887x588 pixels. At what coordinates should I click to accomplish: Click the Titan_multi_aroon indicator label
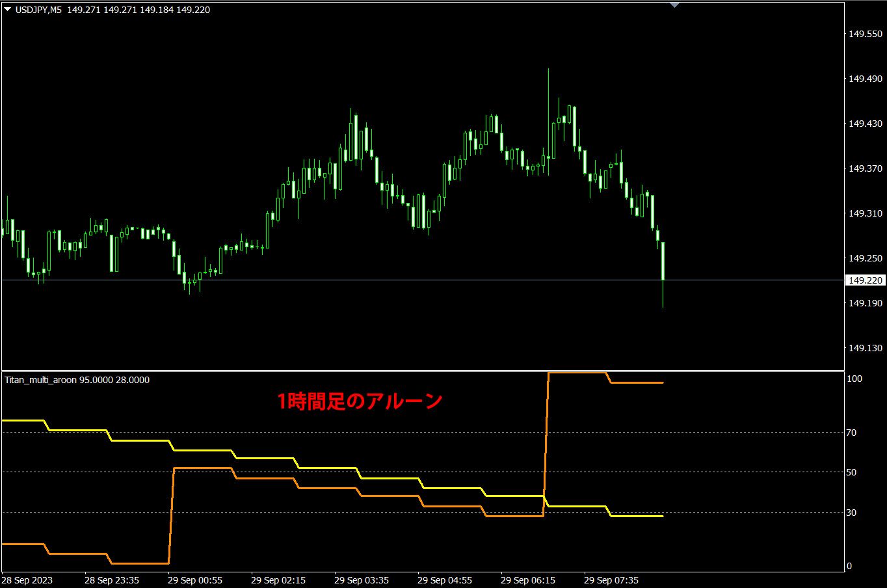tap(41, 380)
